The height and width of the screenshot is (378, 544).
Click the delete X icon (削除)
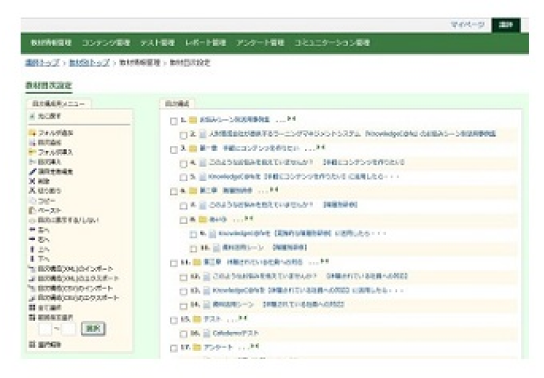pyautogui.click(x=32, y=181)
